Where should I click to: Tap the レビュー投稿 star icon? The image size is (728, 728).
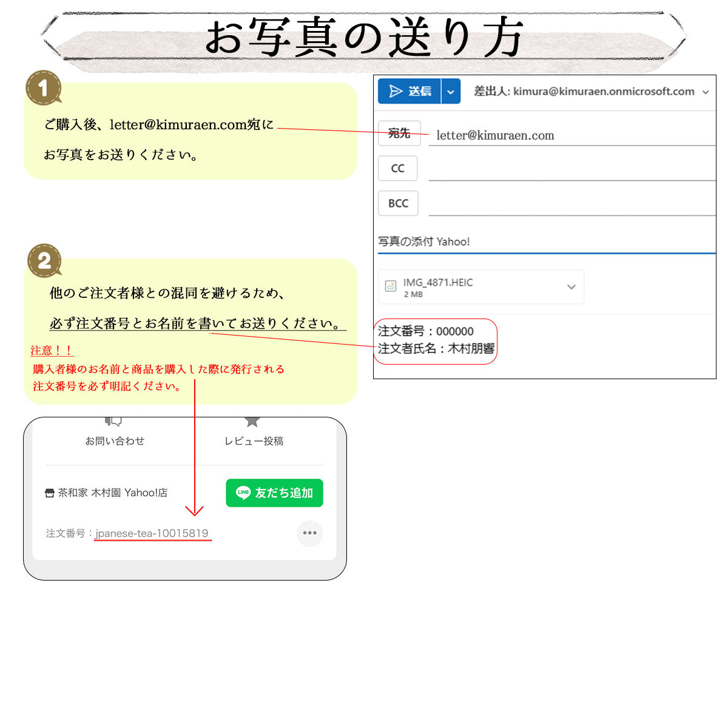(252, 421)
